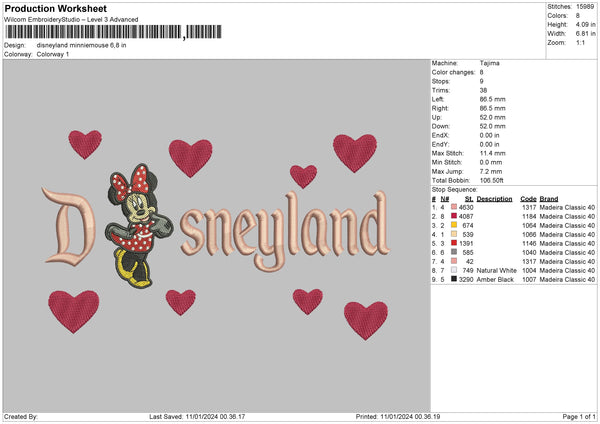600x424 pixels.
Task: Click the Zoom value '1:1'
Action: 580,43
